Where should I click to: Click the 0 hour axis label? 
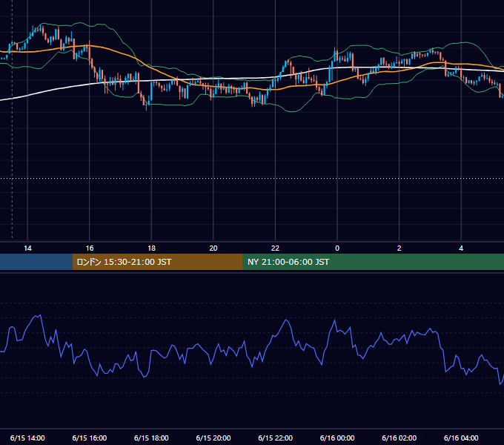click(337, 248)
